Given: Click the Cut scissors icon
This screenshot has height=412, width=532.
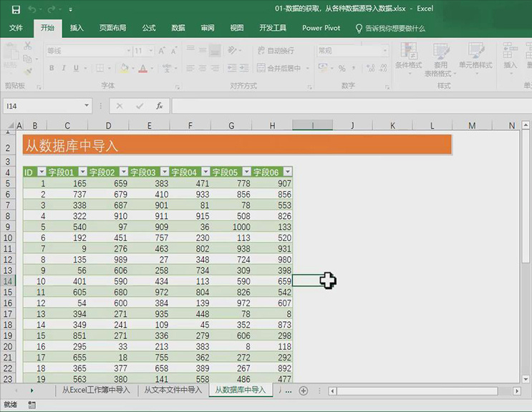Looking at the screenshot, I should click(x=27, y=45).
